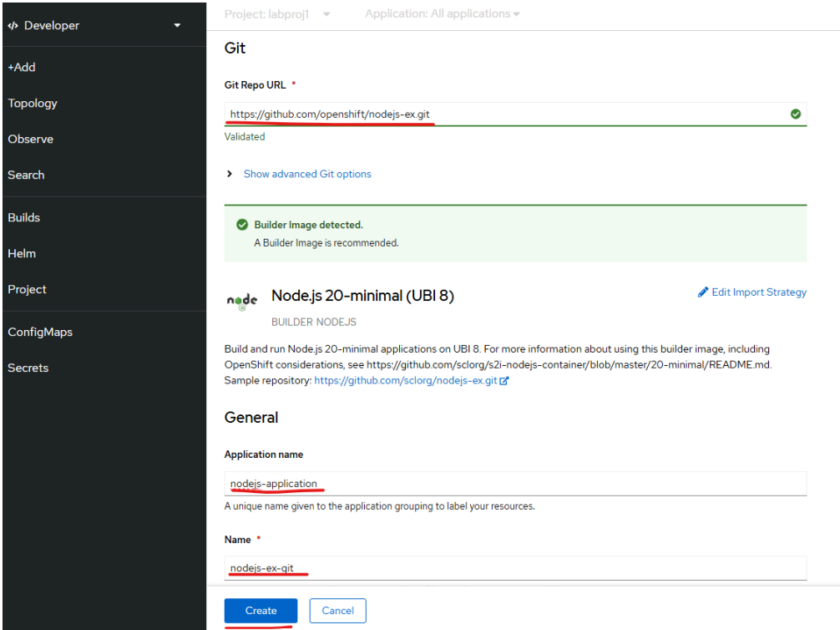Click the Node.js builder image logo

pos(242,301)
